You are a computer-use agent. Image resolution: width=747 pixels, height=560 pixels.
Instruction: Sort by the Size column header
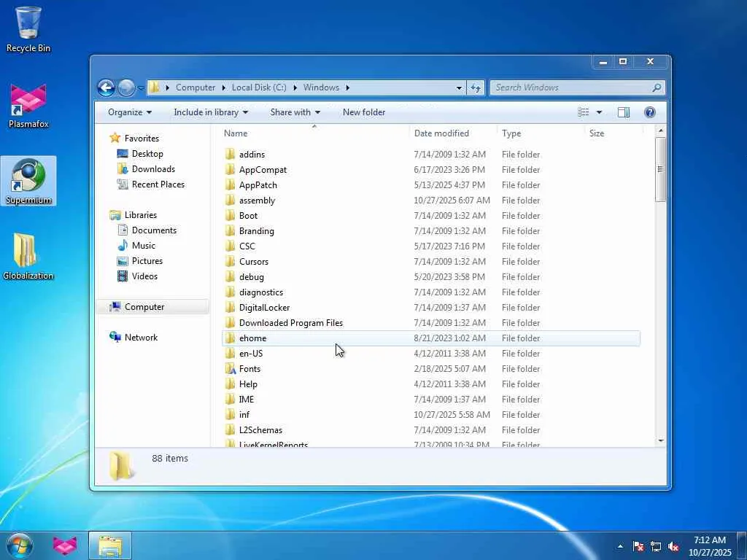(614, 133)
